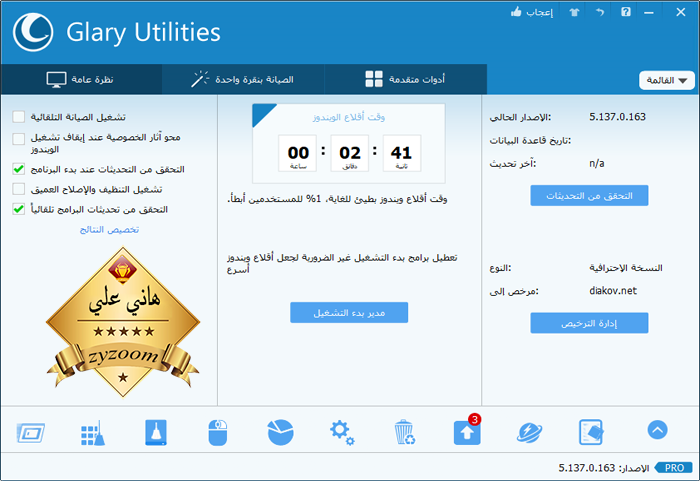Click the shirt skin icon in title bar

tap(574, 12)
